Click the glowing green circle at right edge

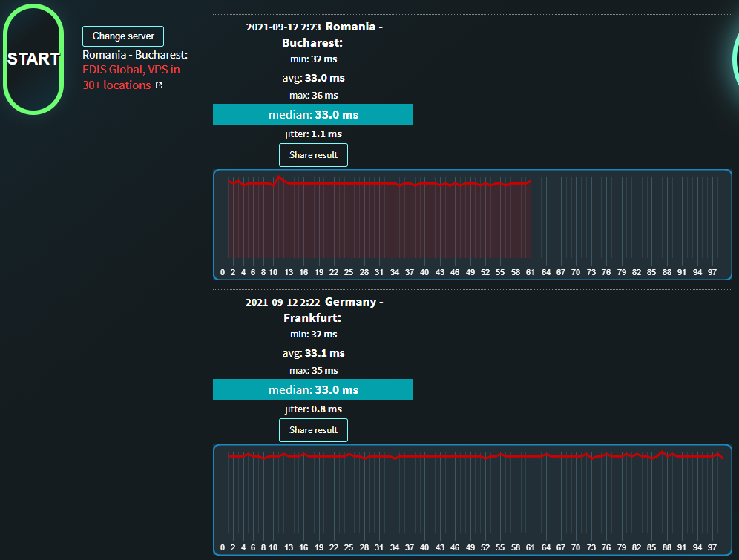point(735,59)
